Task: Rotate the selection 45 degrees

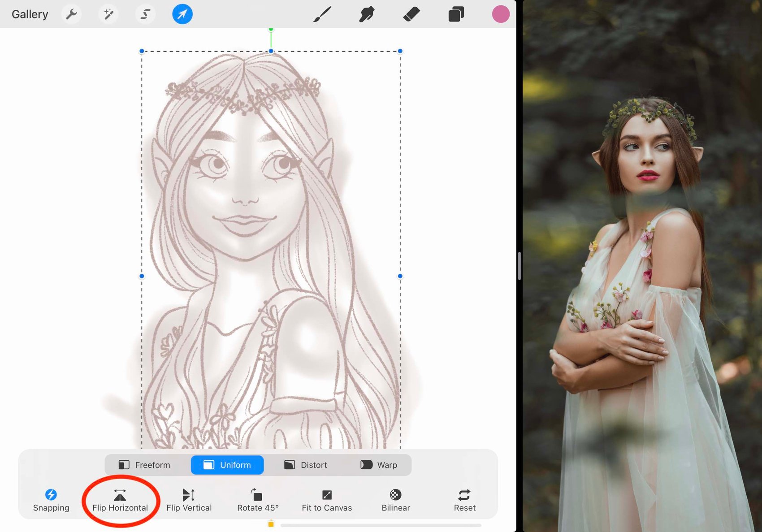Action: click(x=258, y=500)
